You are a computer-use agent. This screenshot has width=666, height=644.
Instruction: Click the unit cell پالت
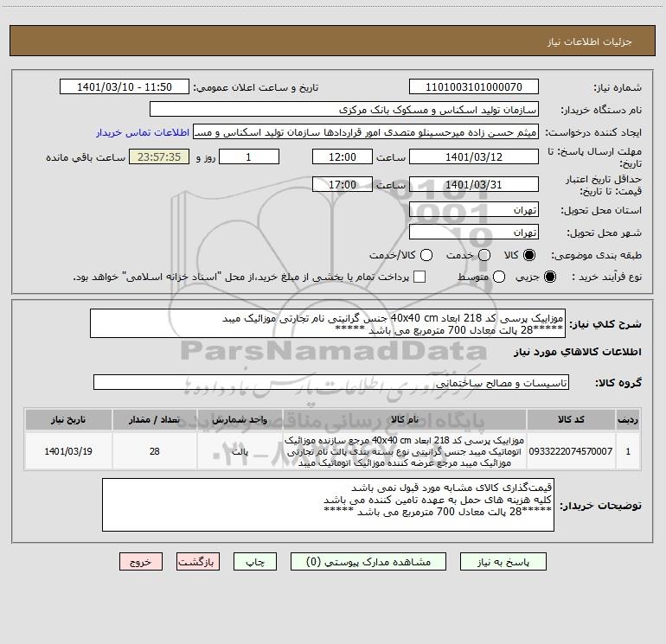pos(240,451)
